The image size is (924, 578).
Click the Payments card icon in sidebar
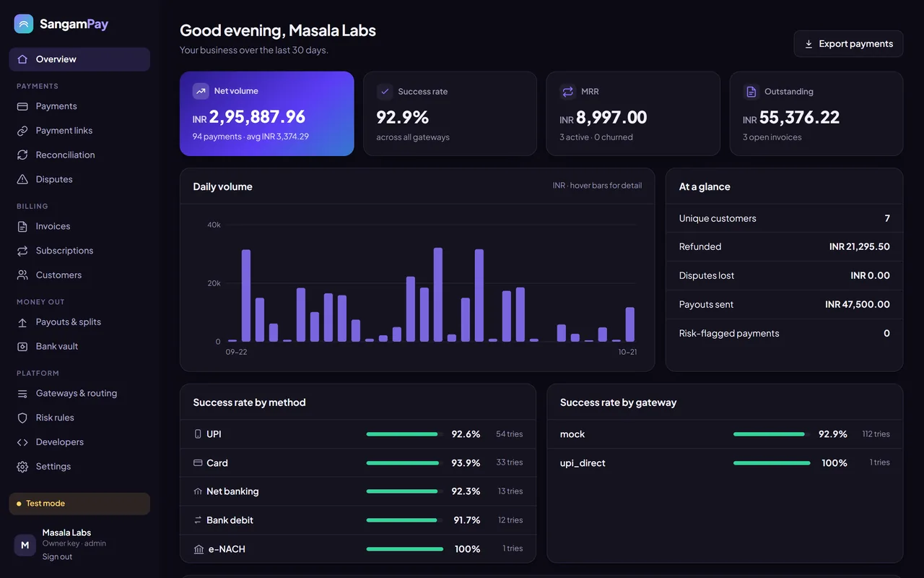pyautogui.click(x=22, y=106)
